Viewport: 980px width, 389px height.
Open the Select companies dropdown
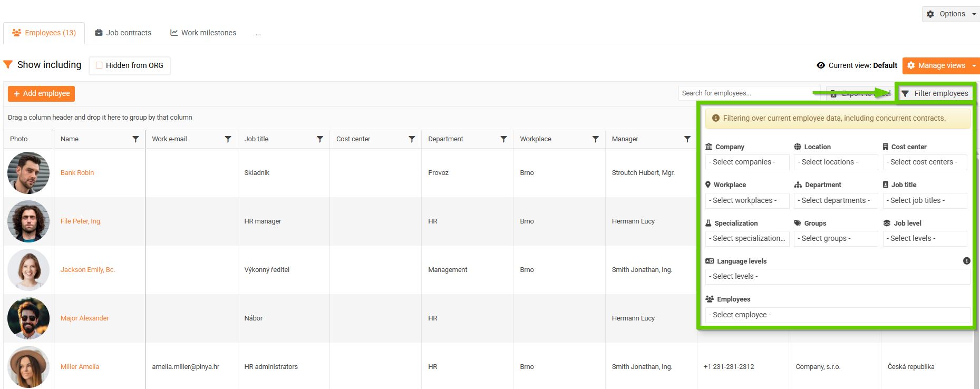click(747, 162)
